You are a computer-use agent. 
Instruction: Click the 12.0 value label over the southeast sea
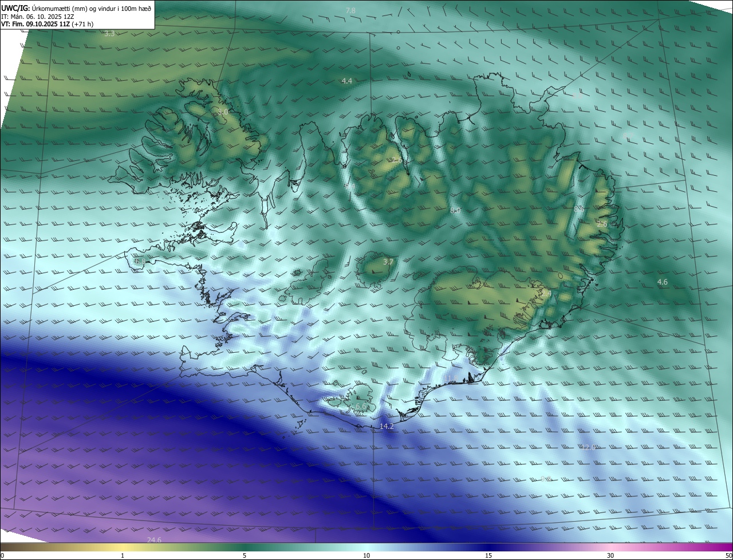point(589,447)
